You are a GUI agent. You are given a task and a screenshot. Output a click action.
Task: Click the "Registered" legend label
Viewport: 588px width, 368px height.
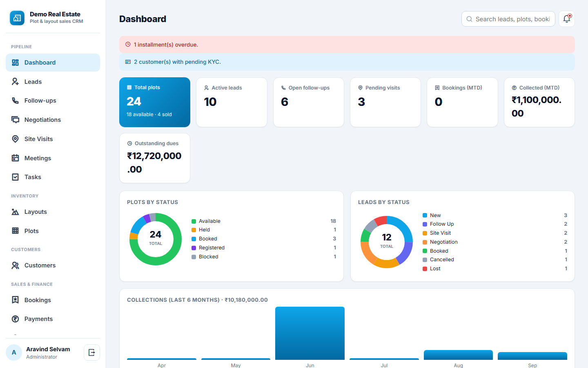212,248
